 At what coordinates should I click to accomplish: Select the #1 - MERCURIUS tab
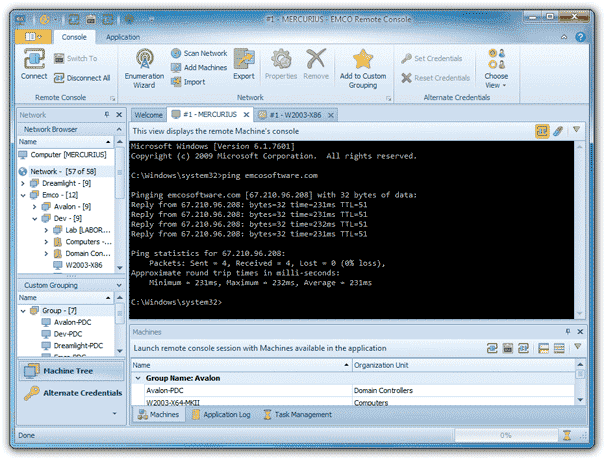[210, 114]
